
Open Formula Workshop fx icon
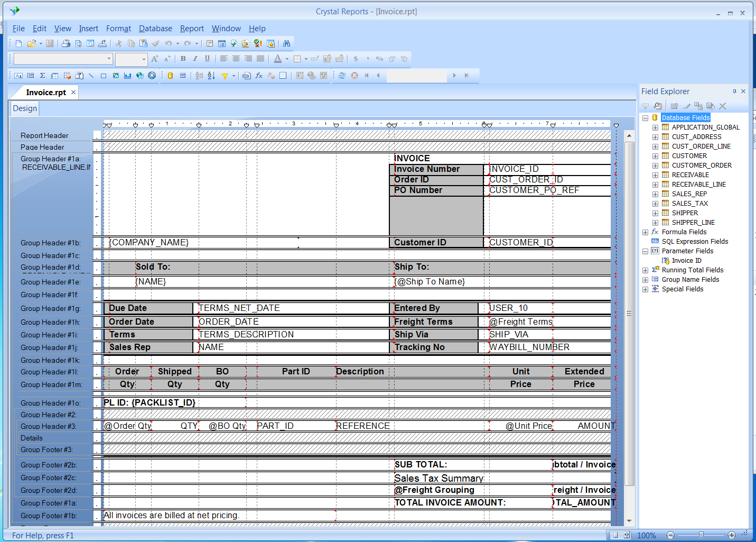259,76
